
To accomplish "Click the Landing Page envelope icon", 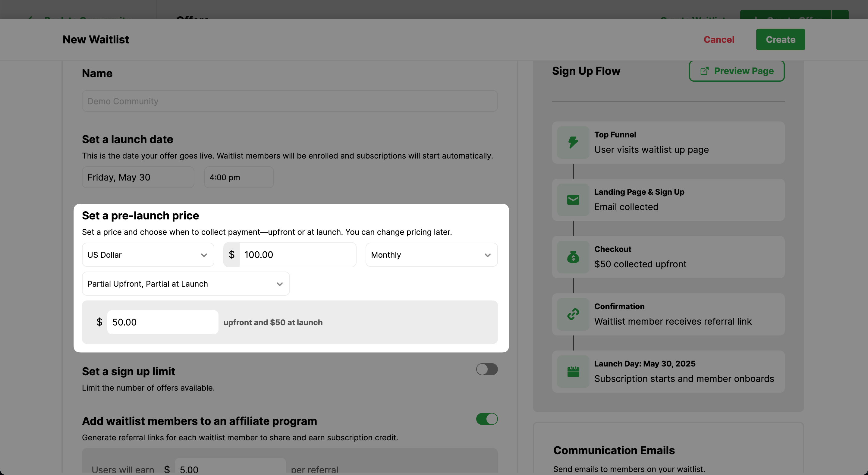I will click(573, 200).
